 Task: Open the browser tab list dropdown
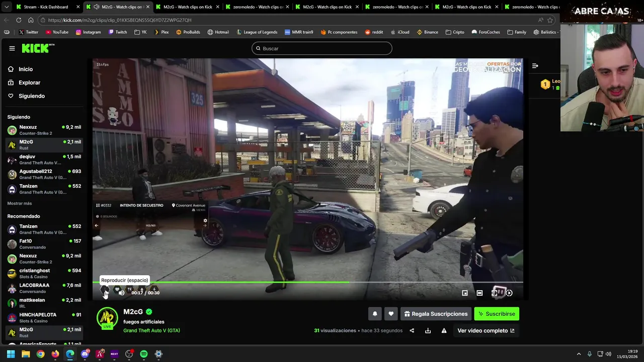[6, 7]
